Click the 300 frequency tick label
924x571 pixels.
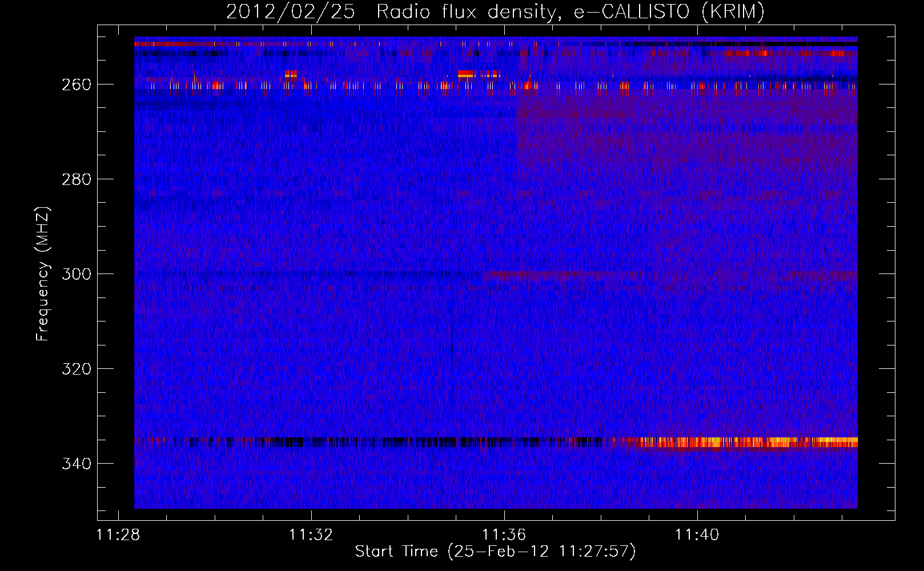(77, 274)
